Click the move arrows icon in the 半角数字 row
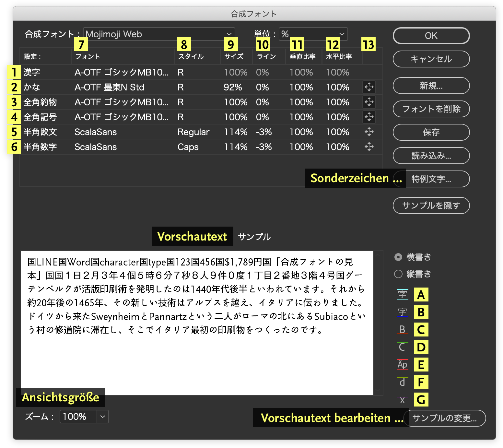The width and height of the screenshot is (503, 448). 369,147
